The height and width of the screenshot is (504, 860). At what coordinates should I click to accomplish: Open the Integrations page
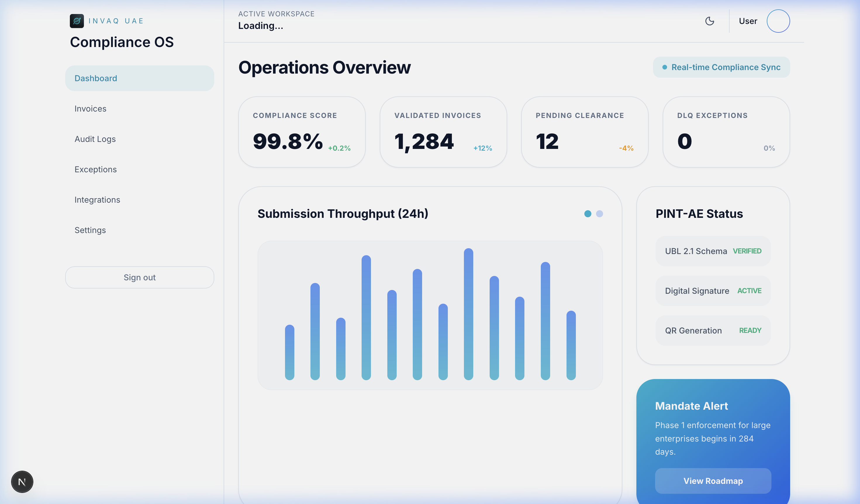(97, 200)
